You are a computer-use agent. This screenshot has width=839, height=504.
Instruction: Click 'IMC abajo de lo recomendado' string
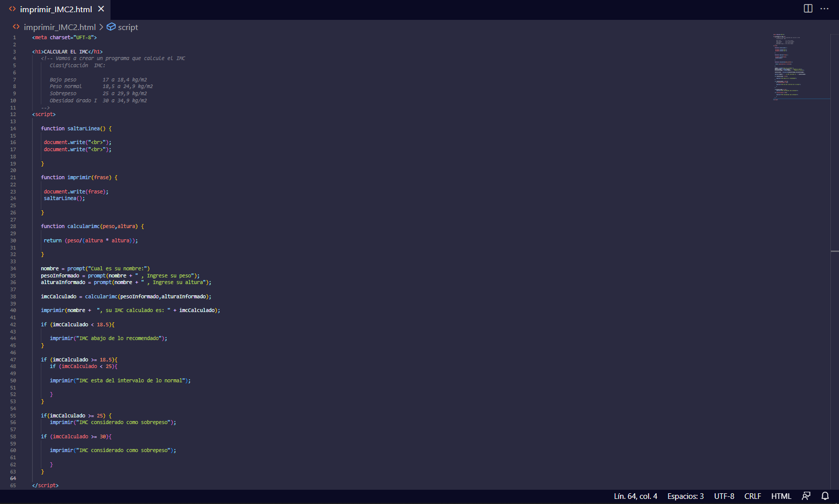pos(120,339)
